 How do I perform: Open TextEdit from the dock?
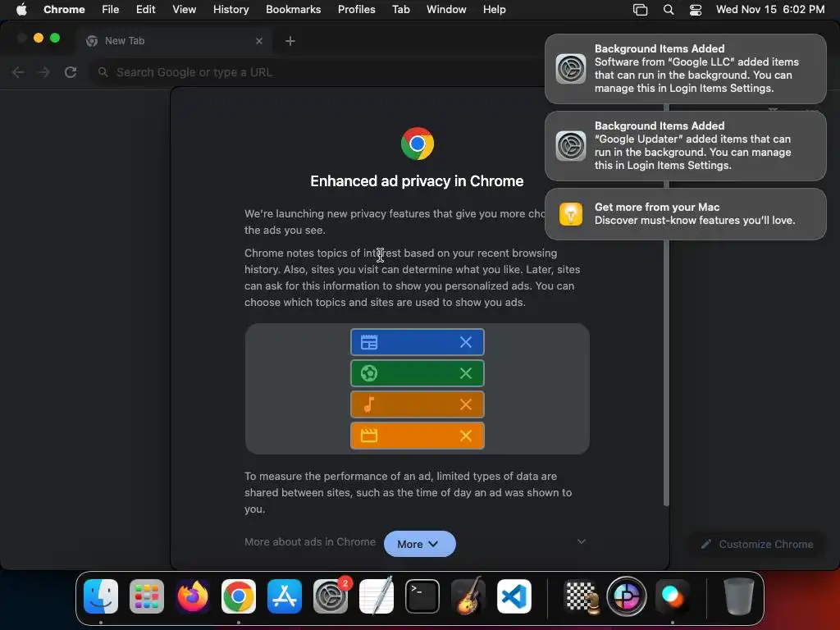[376, 596]
